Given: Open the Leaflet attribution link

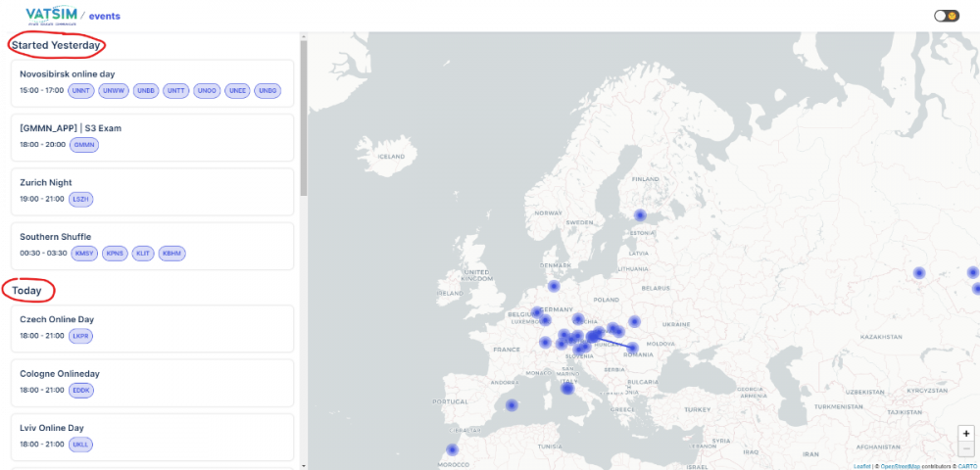Looking at the screenshot, I should point(861,466).
